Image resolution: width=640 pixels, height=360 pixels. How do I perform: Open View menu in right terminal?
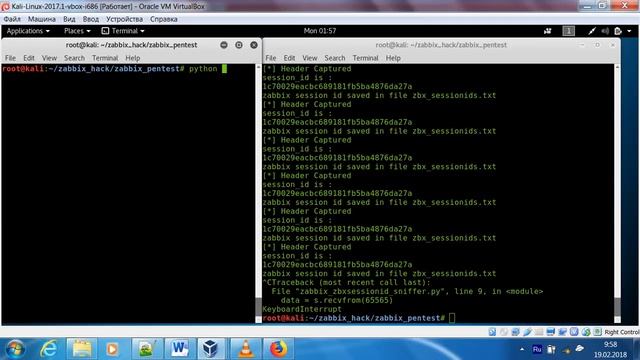click(x=309, y=58)
